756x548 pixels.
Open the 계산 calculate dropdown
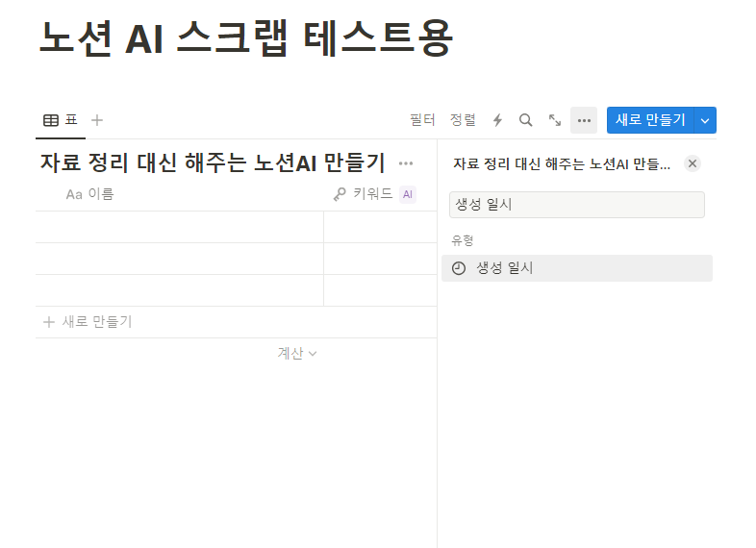[297, 353]
